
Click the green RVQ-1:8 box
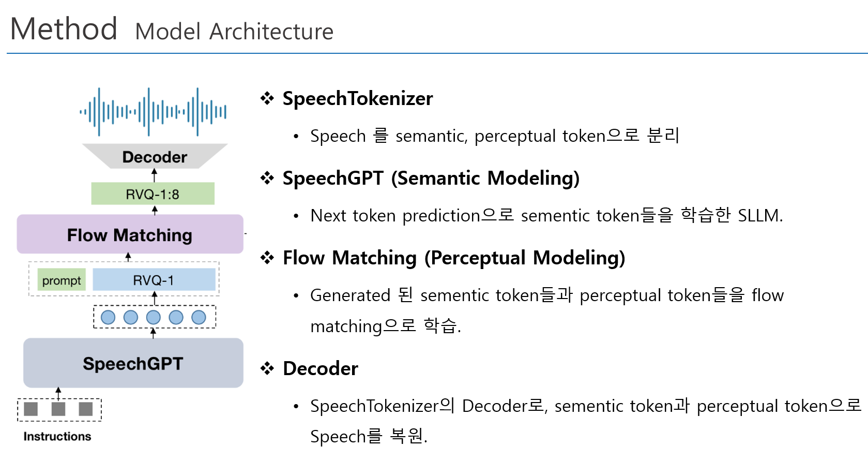tap(153, 194)
